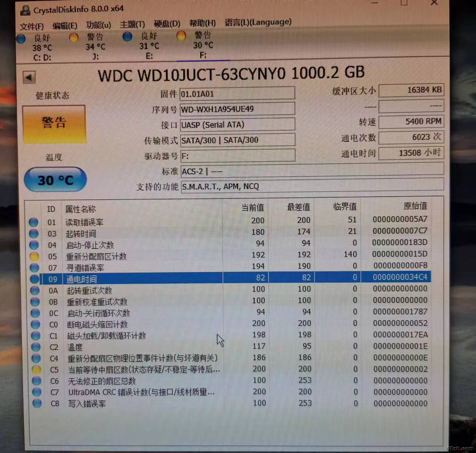Click the CrystalDiskInfo app icon in title bar
Image resolution: width=476 pixels, height=453 pixels.
coord(25,10)
